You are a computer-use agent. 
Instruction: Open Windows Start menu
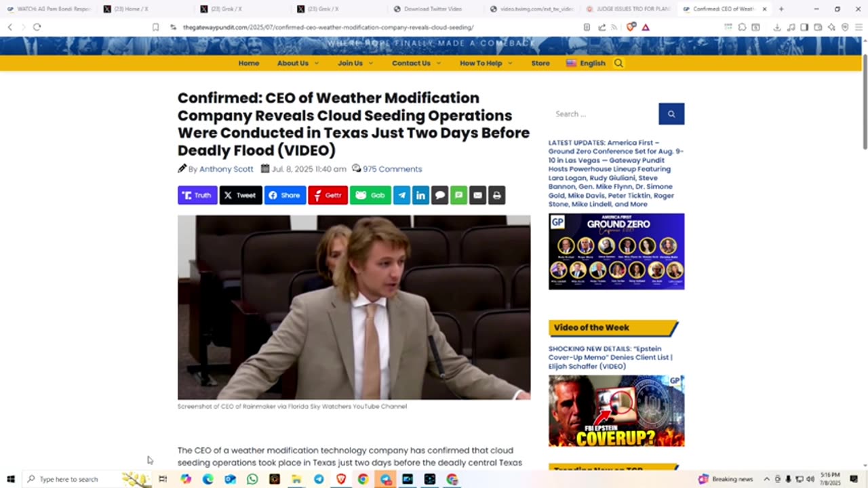[x=10, y=479]
